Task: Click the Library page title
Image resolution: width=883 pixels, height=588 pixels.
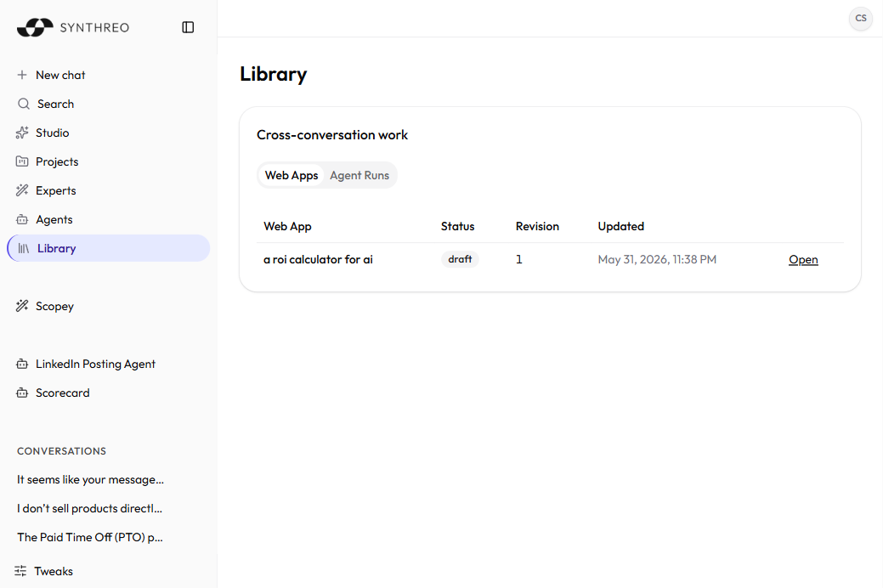Action: [273, 74]
